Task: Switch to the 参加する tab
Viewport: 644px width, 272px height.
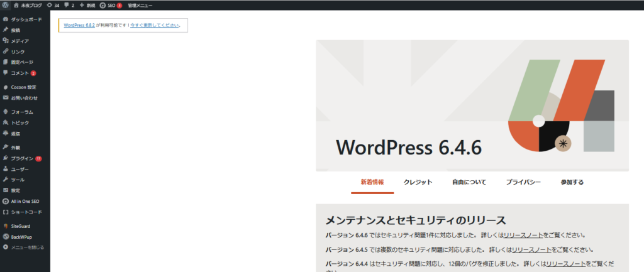Action: pyautogui.click(x=572, y=182)
